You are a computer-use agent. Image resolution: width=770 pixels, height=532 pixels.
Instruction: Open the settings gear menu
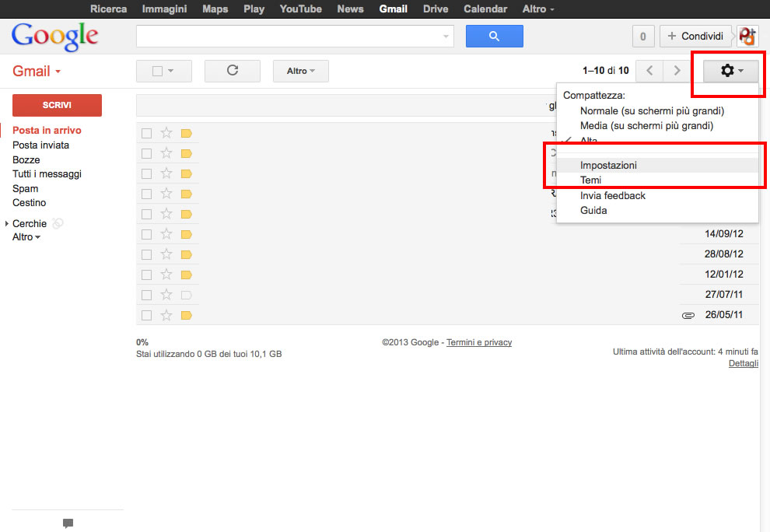pos(730,71)
